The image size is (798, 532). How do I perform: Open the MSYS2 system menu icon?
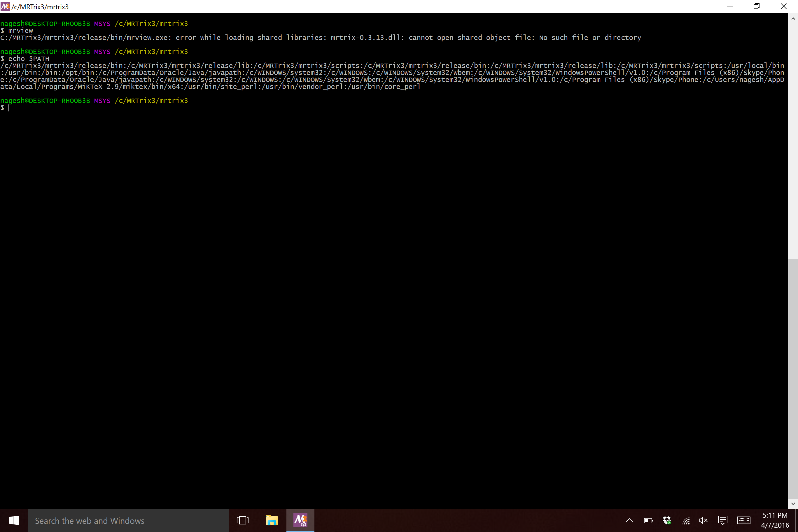coord(6,6)
